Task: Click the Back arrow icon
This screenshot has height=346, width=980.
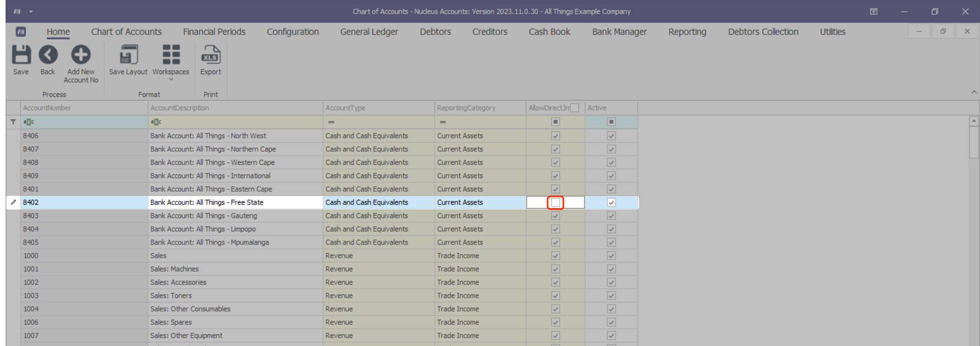Action: [48, 55]
